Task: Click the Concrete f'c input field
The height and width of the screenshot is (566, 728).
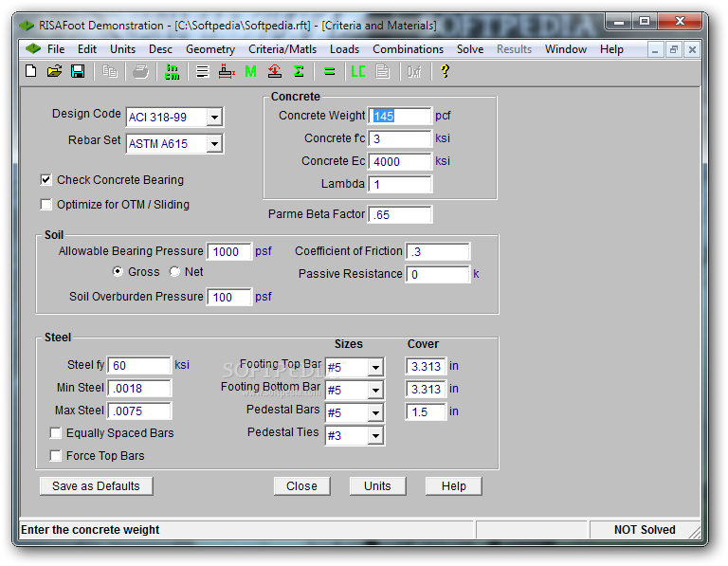Action: click(x=400, y=138)
